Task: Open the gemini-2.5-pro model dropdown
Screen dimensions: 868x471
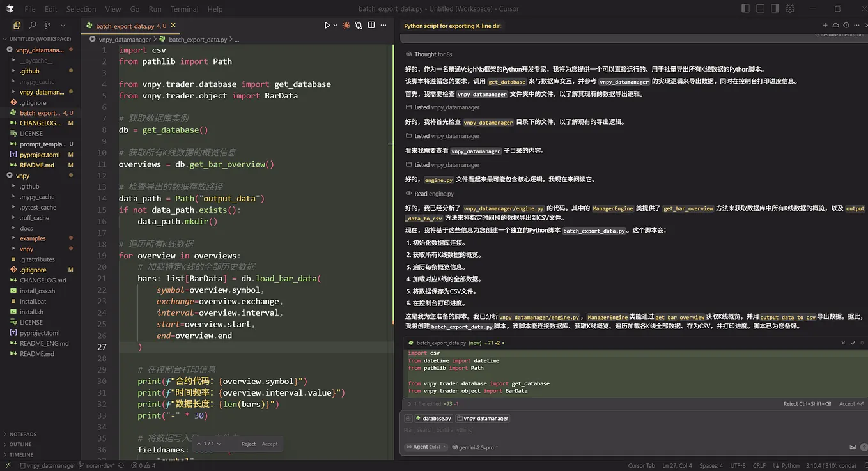Action: point(476,447)
